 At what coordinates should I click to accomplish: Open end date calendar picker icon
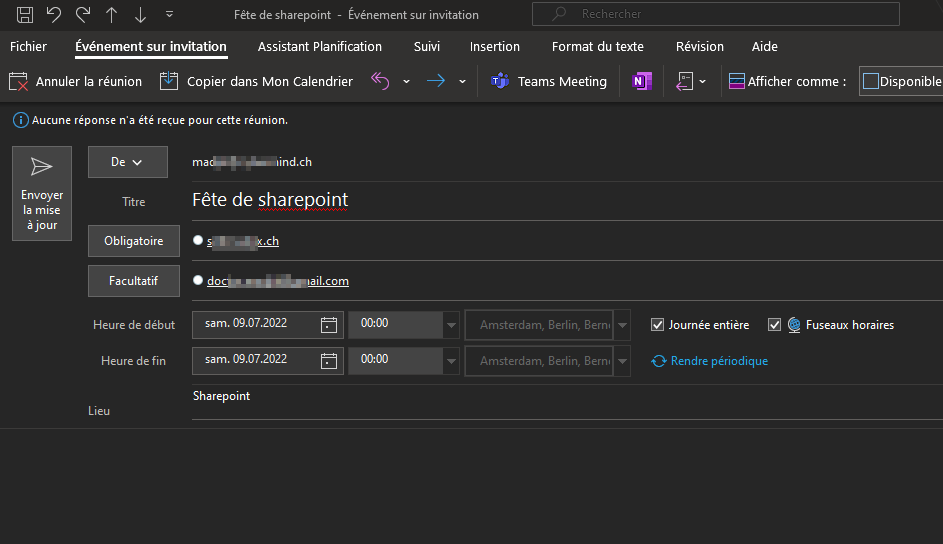pyautogui.click(x=329, y=360)
